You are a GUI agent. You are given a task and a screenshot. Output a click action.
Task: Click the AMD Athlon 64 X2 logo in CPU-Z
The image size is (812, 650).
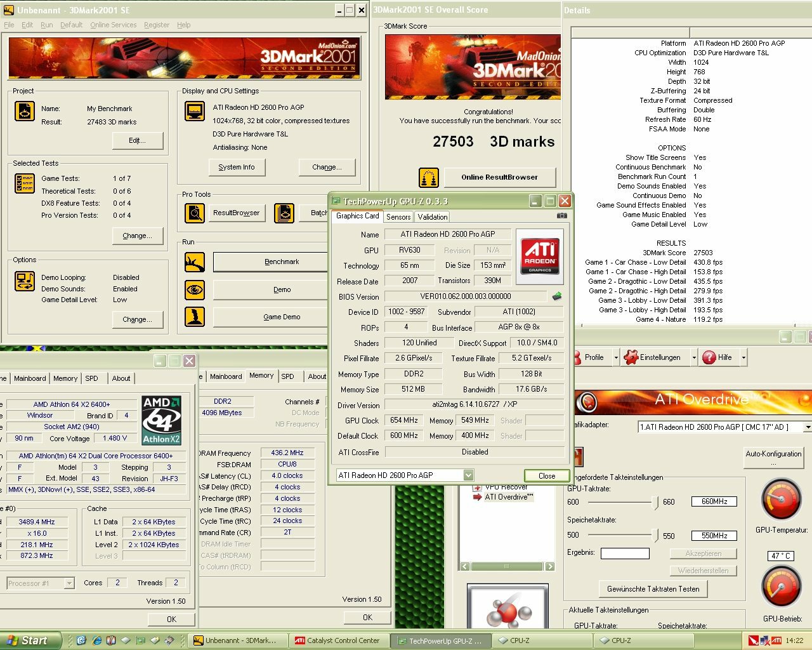pos(161,420)
